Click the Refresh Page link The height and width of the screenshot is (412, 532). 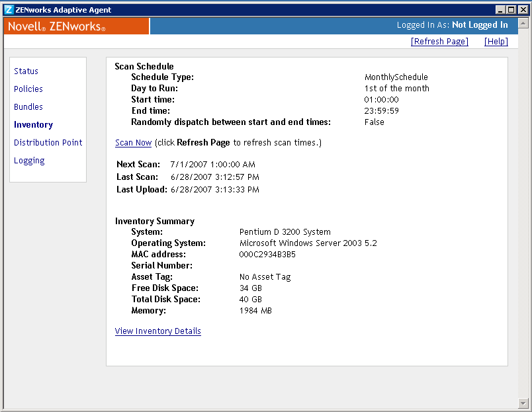(x=439, y=42)
